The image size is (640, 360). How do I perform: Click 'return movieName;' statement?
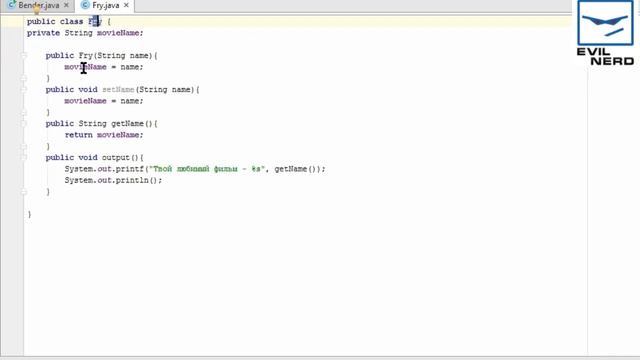[104, 135]
